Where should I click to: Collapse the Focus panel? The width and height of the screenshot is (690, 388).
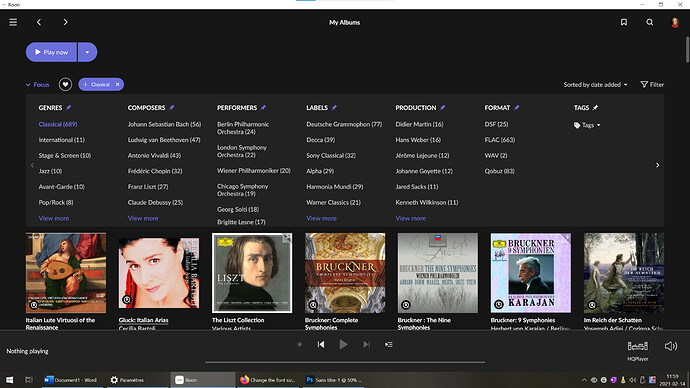tap(37, 84)
